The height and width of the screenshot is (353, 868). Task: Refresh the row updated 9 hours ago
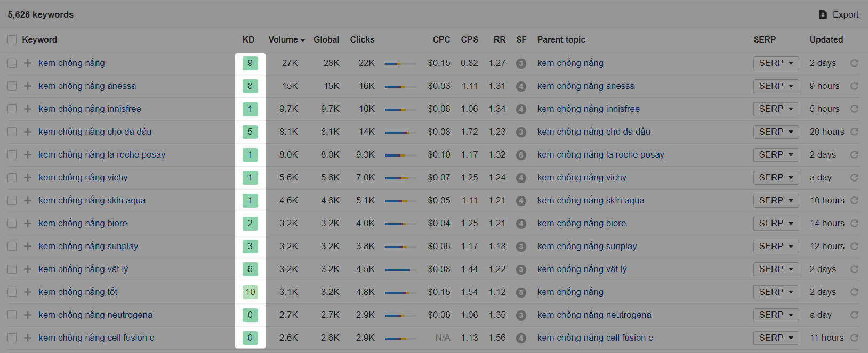[854, 86]
